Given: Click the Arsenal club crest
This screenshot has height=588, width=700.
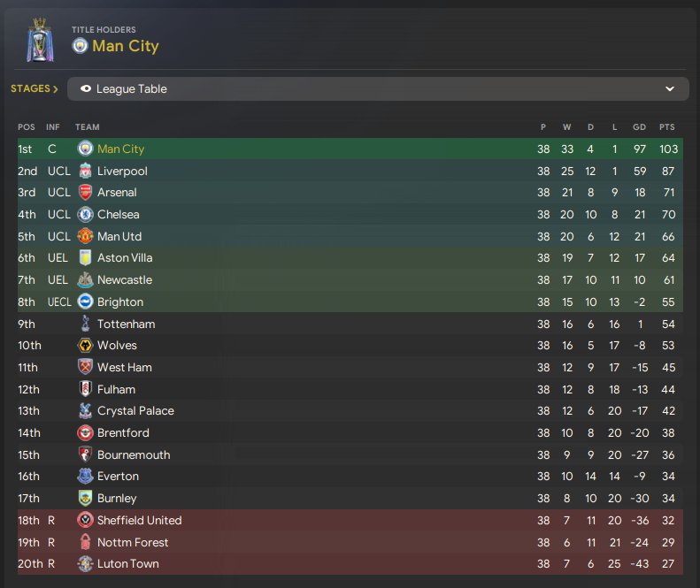Looking at the screenshot, I should tap(85, 192).
